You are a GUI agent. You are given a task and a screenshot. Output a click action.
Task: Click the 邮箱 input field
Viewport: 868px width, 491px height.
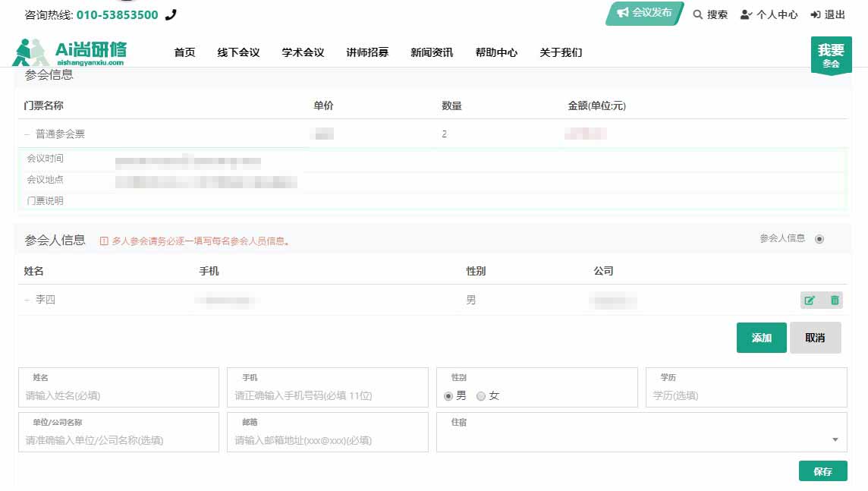(x=327, y=440)
